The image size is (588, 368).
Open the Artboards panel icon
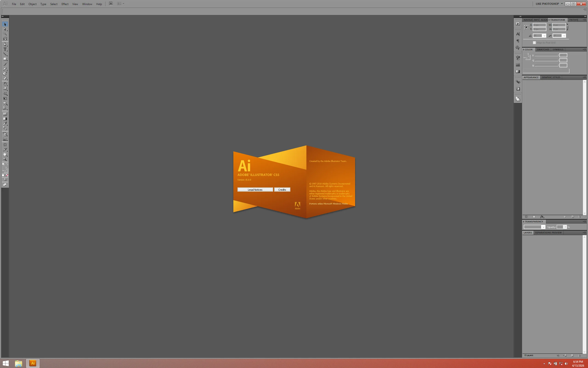click(x=518, y=99)
